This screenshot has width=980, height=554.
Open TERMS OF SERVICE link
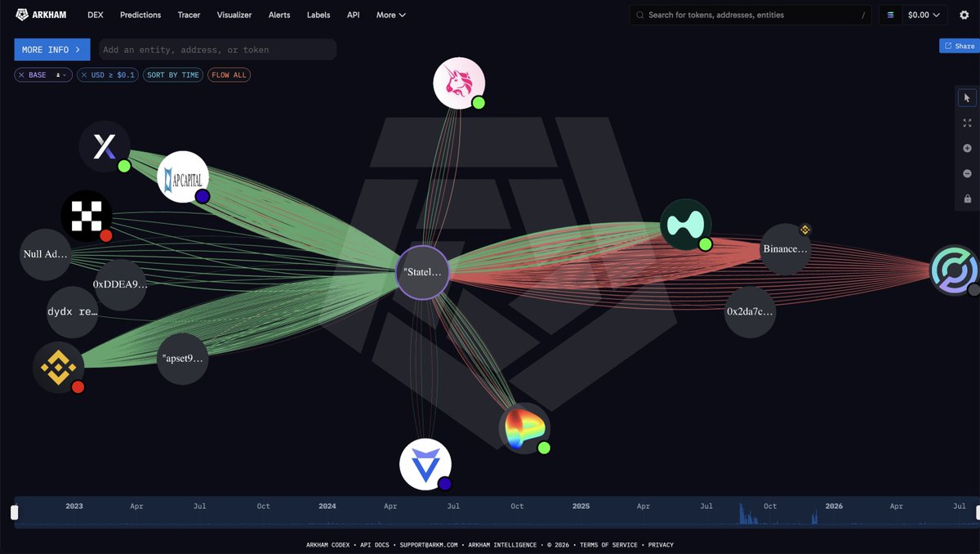click(610, 545)
